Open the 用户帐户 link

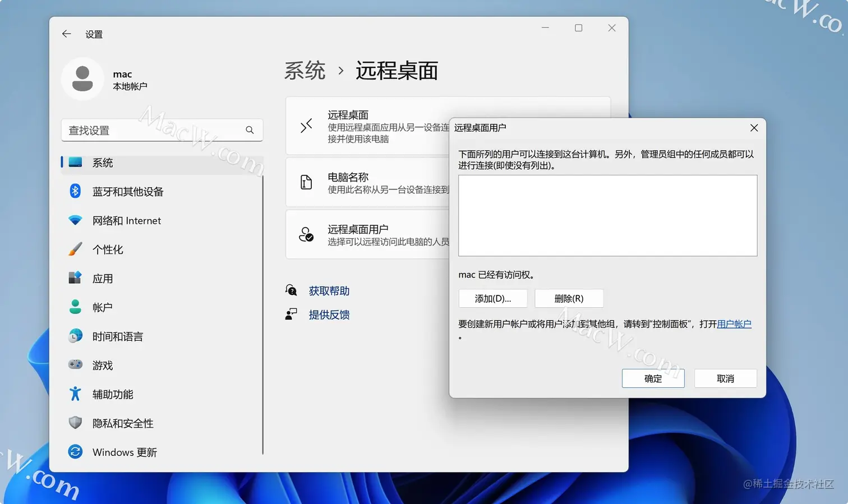coord(734,323)
